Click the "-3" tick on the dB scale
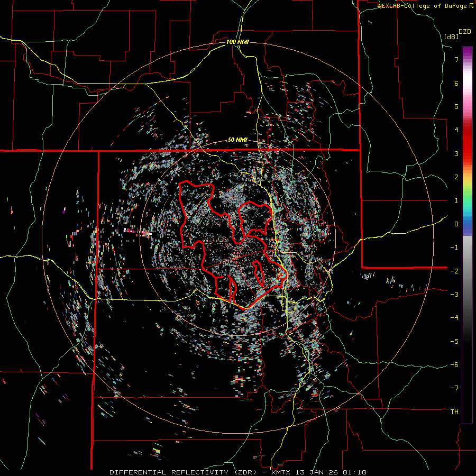This screenshot has height=476, width=476. point(454,295)
